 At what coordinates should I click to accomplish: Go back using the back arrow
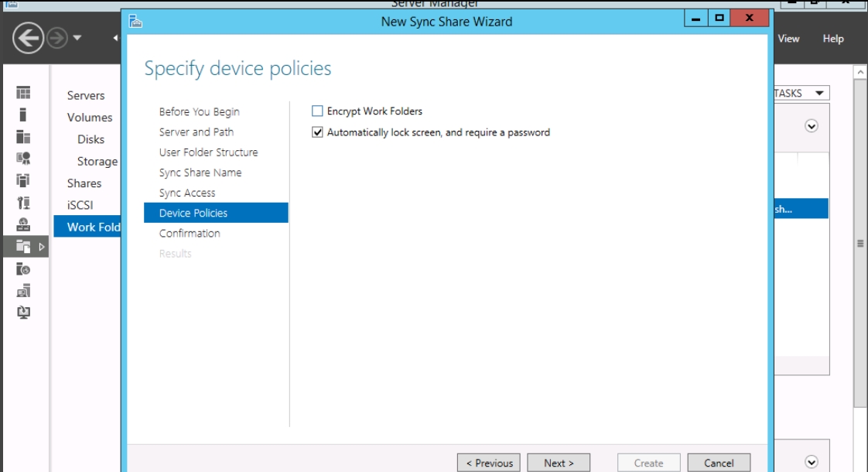[28, 38]
